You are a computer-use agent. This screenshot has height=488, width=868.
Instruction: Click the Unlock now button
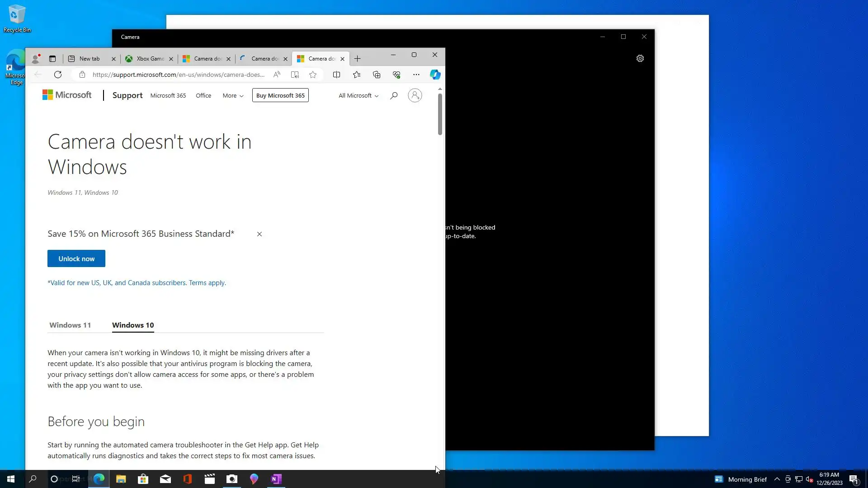pos(76,258)
